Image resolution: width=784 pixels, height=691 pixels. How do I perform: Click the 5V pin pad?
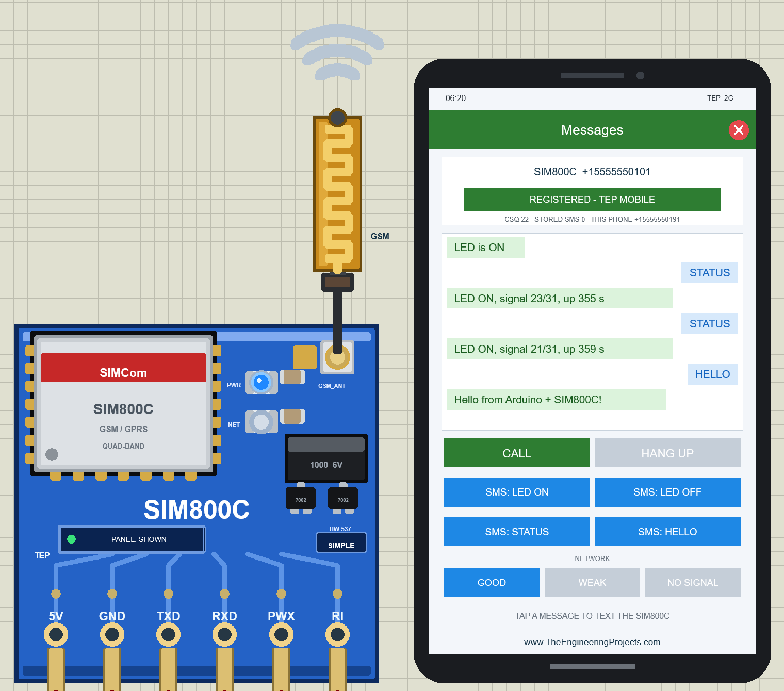click(x=56, y=634)
